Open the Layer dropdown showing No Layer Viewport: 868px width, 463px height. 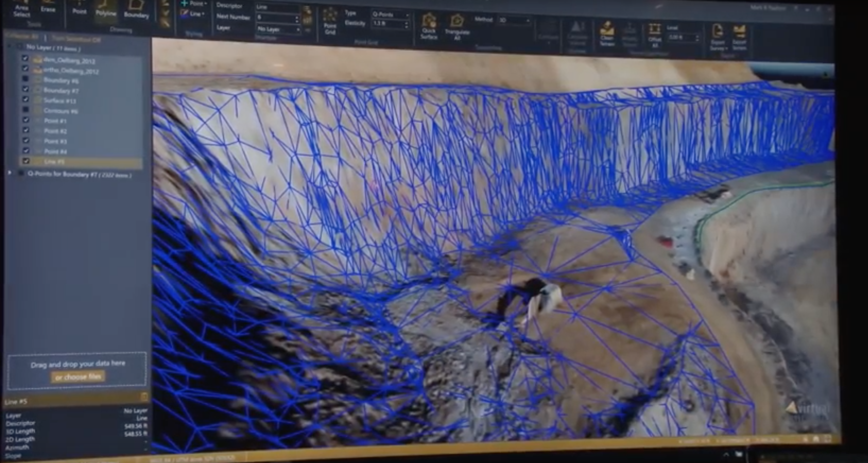[x=278, y=29]
